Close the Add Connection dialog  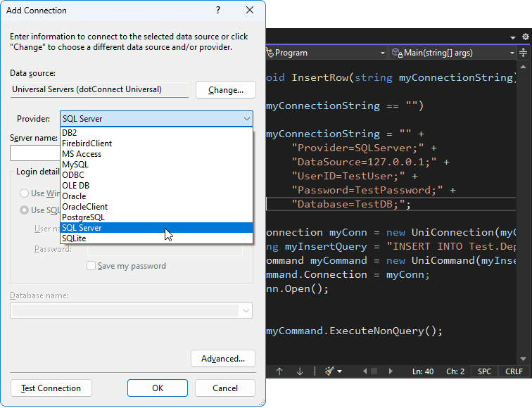250,10
